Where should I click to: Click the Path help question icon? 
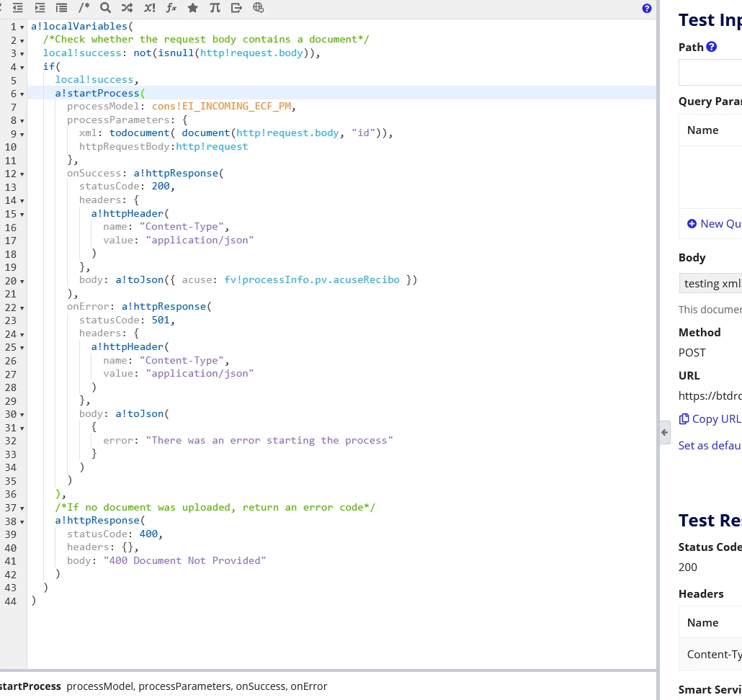point(711,47)
